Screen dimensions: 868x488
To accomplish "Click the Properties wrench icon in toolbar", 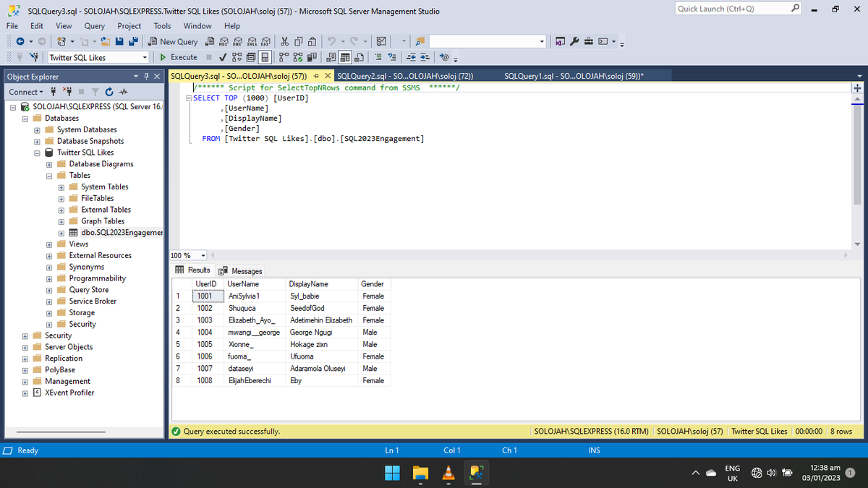I will [x=574, y=41].
